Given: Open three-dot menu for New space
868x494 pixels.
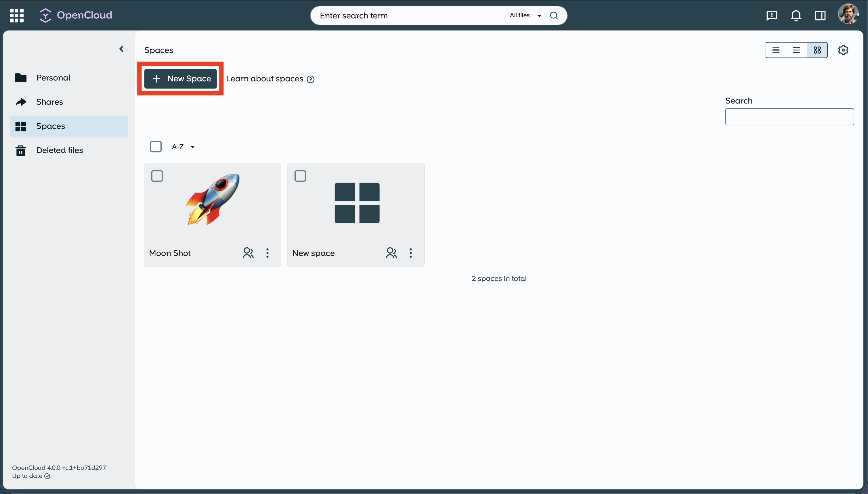Looking at the screenshot, I should pyautogui.click(x=411, y=253).
